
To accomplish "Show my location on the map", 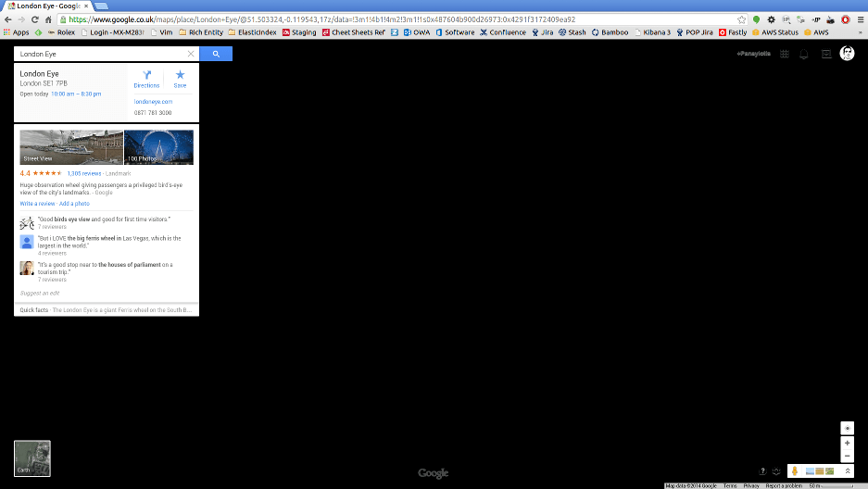I will pos(847,428).
